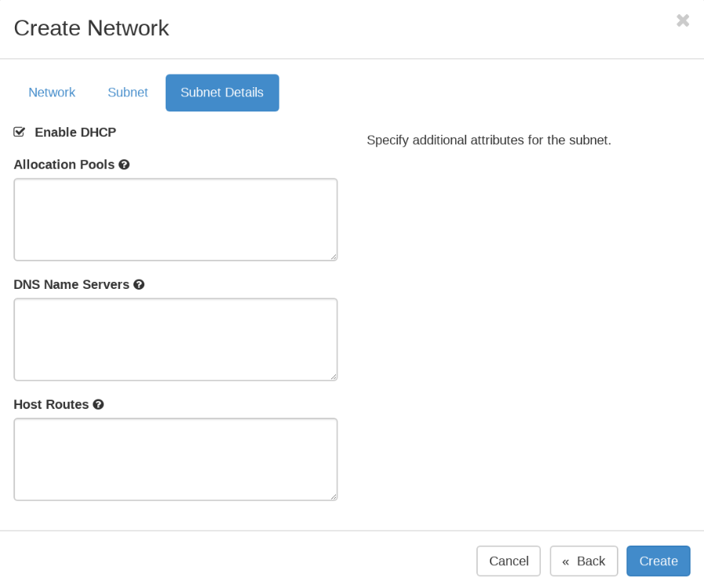Click the Allocation Pools help icon
Viewport: 704px width, 588px height.
[x=124, y=165]
